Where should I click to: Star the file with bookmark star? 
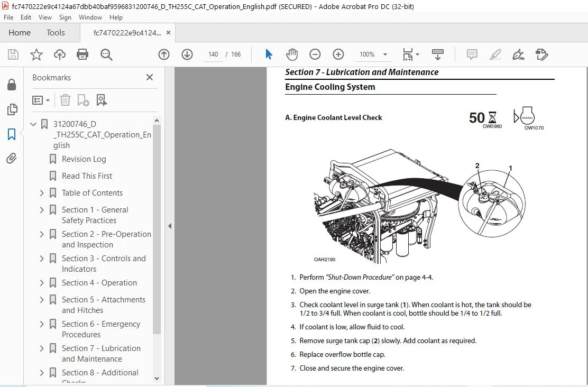pos(36,54)
